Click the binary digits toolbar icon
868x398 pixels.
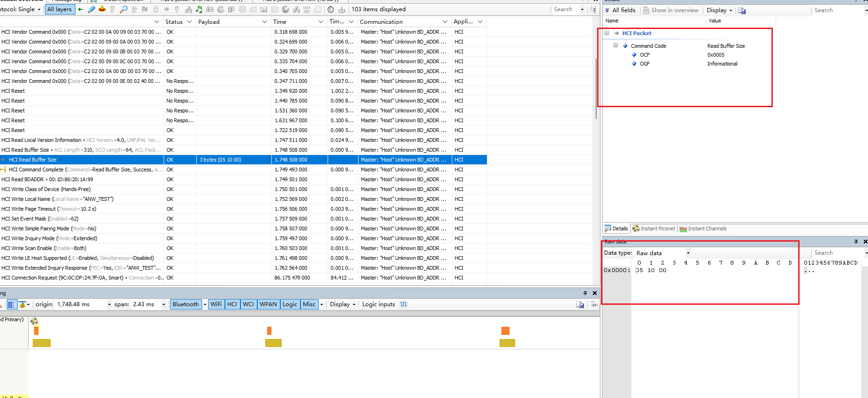307,9
